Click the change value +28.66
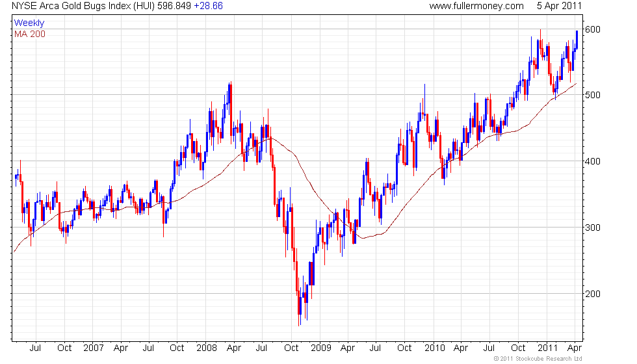 pos(209,6)
